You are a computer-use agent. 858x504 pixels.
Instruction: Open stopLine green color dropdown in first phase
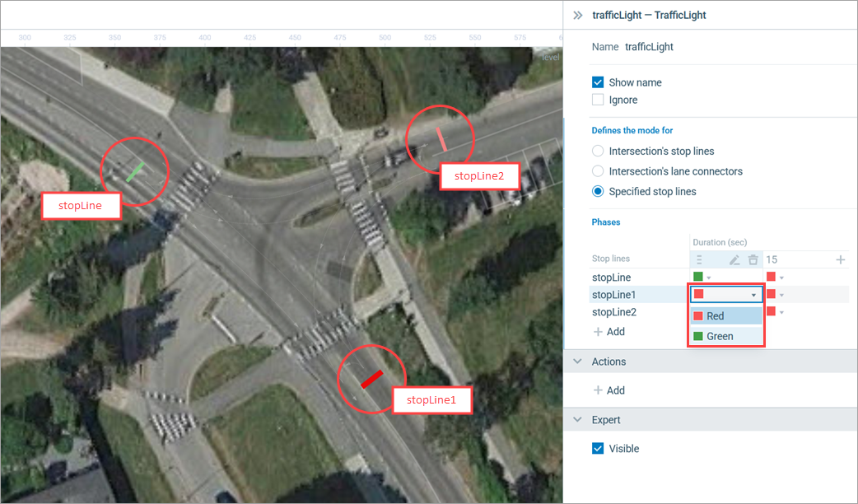[x=702, y=278]
